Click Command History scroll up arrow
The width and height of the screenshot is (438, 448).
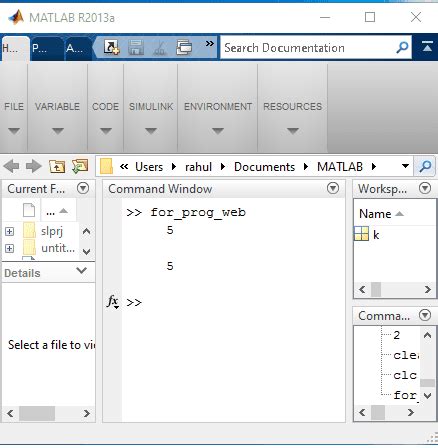pos(427,335)
